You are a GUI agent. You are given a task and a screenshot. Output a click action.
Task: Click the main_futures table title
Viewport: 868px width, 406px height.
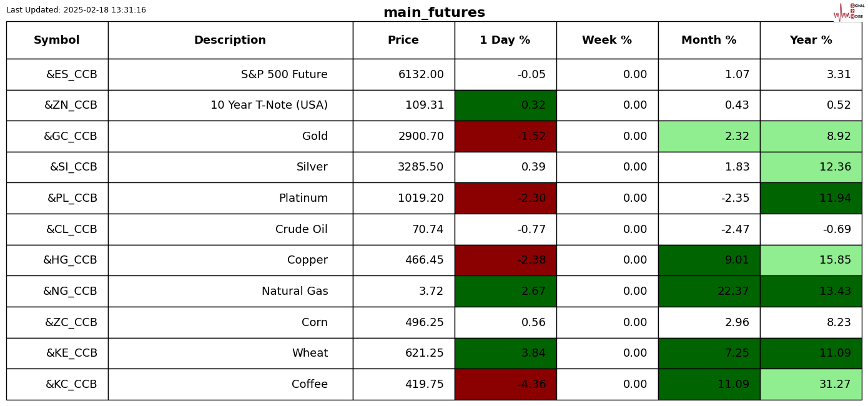(434, 13)
